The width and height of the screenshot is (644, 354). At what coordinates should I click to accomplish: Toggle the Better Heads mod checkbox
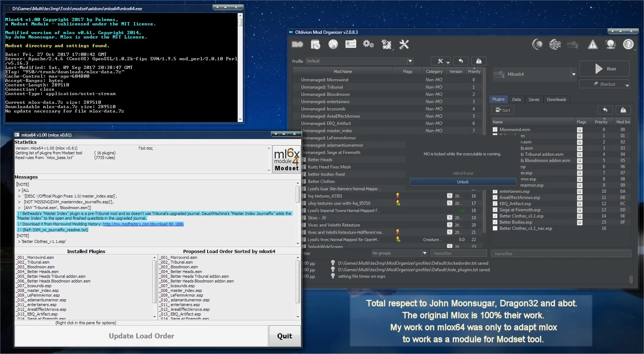coord(304,160)
